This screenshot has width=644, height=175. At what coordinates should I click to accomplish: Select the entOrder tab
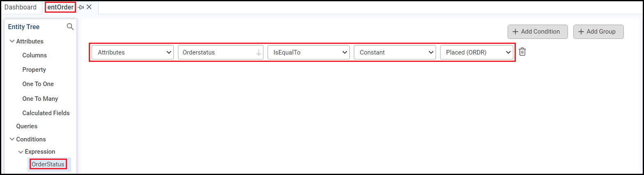point(60,7)
